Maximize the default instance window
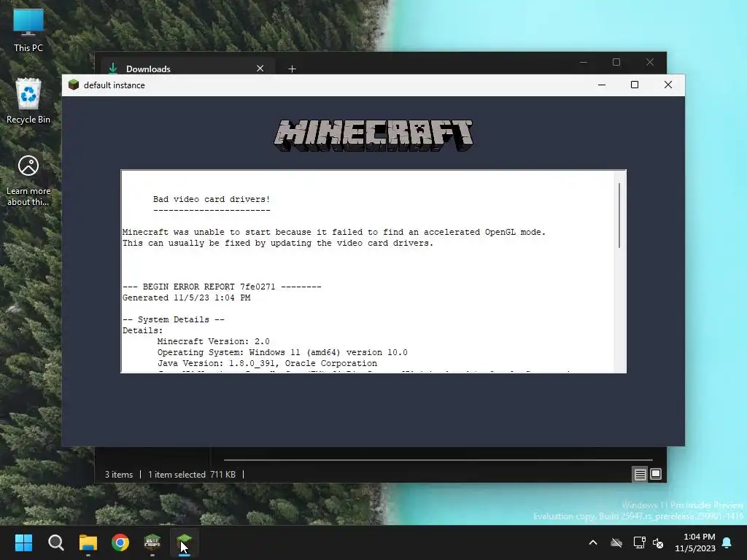Viewport: 747px width, 560px height. (635, 85)
